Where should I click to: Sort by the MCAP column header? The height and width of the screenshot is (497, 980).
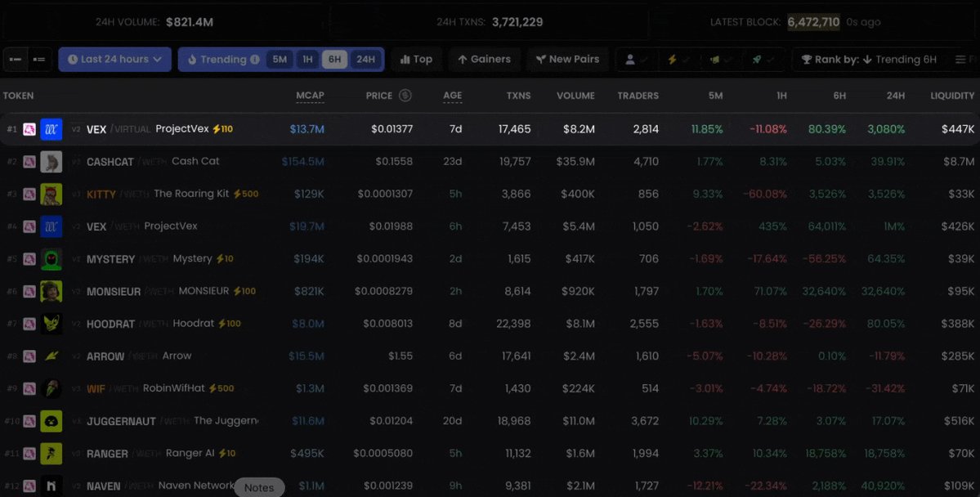pos(310,96)
